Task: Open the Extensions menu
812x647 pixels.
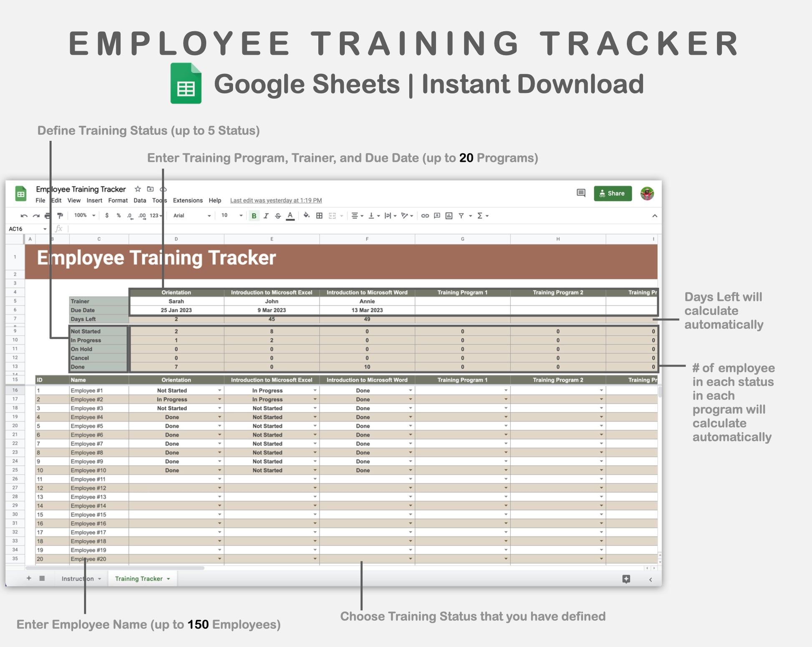Action: click(x=188, y=200)
